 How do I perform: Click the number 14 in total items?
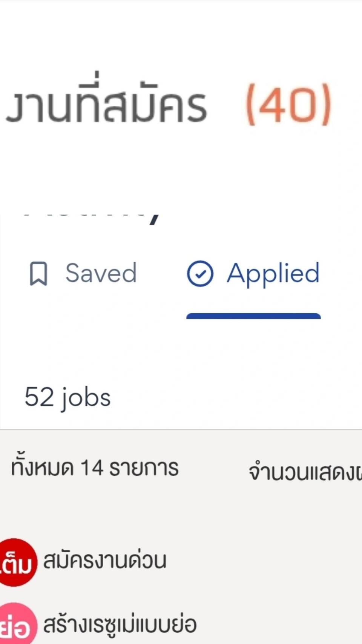92,468
